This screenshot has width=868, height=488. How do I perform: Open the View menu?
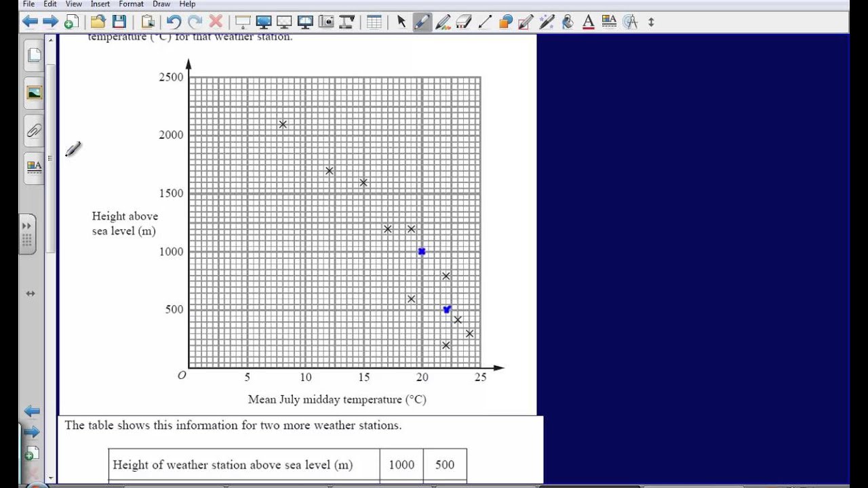(x=74, y=4)
